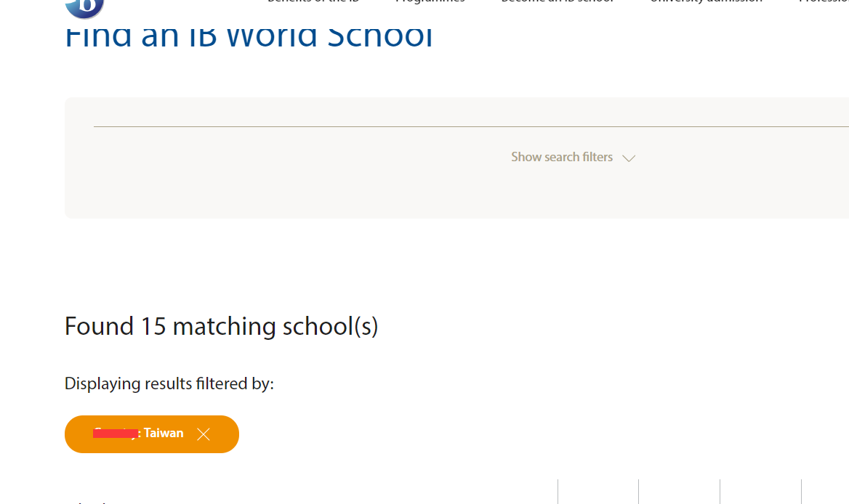Viewport: 849px width, 504px height.
Task: Open the Show search filters link
Action: point(562,157)
